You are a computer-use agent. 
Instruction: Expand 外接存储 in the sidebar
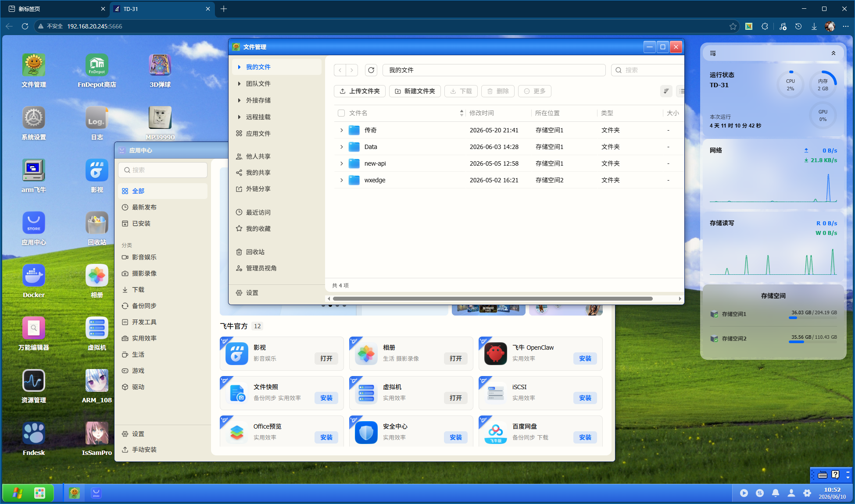239,100
